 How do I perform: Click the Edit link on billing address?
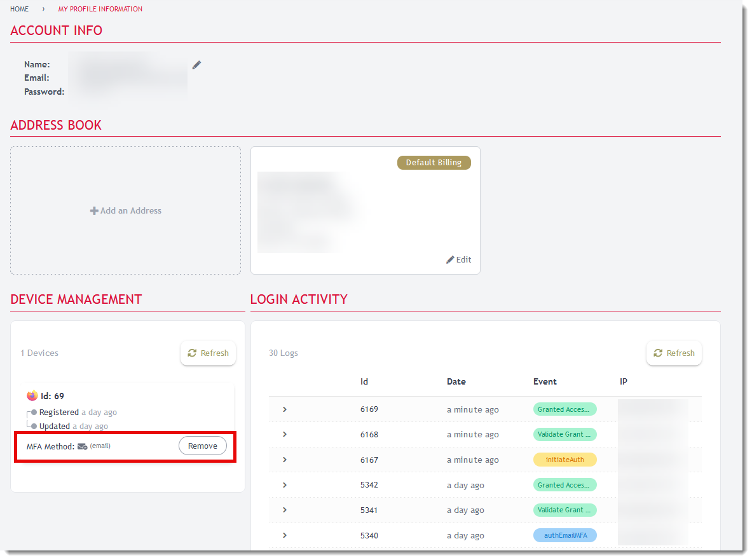(459, 260)
